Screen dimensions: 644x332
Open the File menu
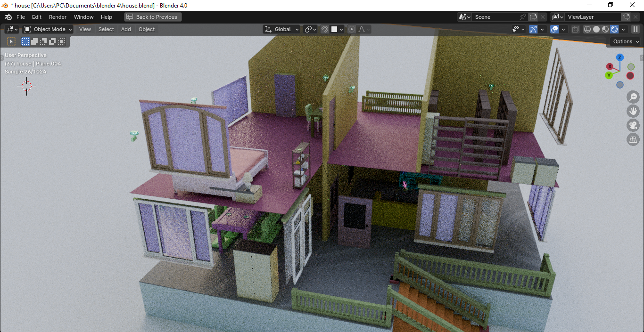(21, 17)
